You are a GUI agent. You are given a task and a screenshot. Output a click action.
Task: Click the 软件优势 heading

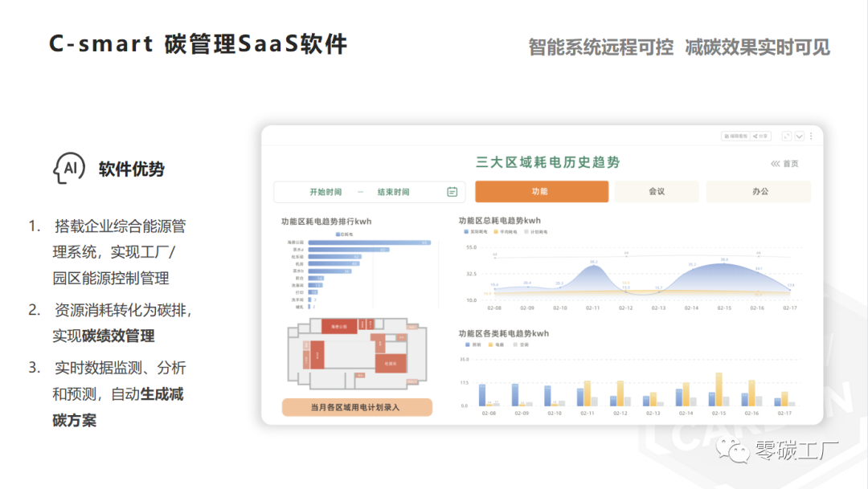(132, 169)
